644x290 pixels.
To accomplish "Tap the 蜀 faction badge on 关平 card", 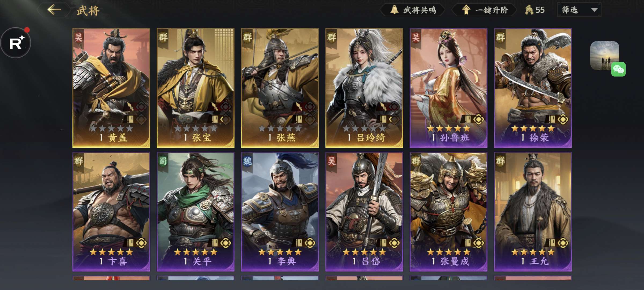I will [163, 161].
